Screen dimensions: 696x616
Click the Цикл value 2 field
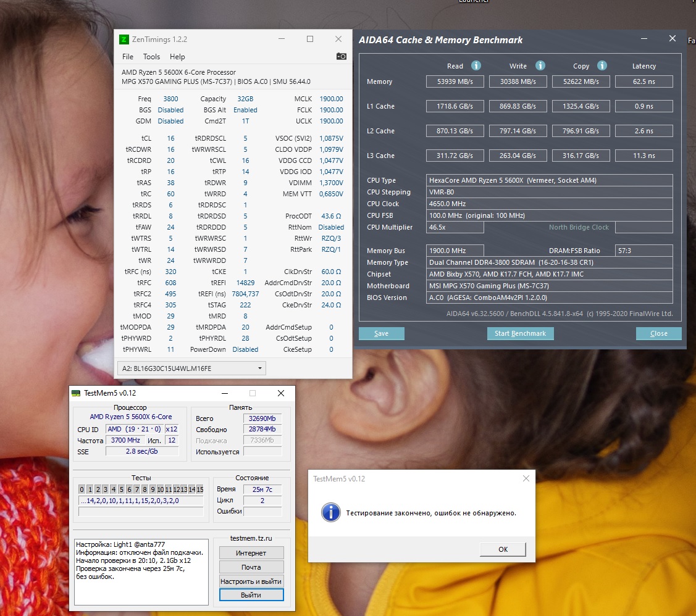[x=262, y=501]
